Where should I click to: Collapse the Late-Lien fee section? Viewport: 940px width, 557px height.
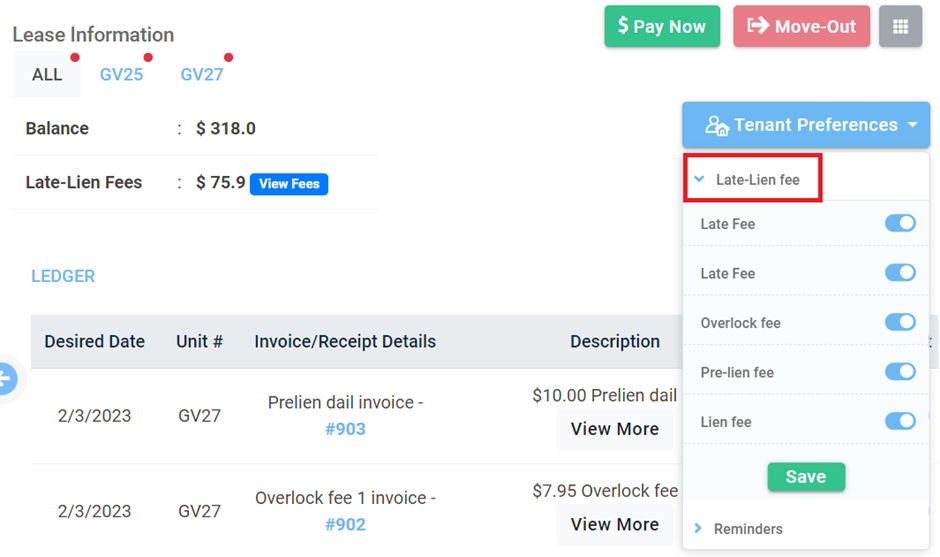(752, 179)
